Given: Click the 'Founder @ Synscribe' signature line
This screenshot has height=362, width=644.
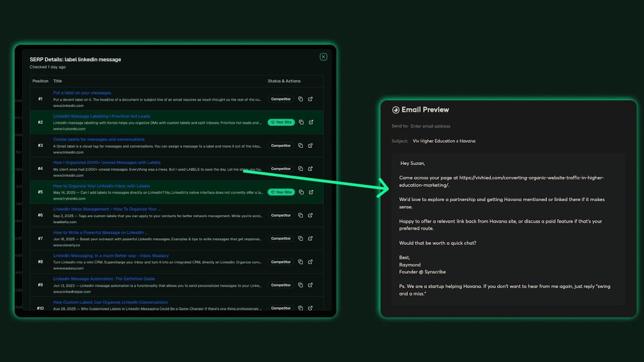Looking at the screenshot, I should click(x=422, y=272).
